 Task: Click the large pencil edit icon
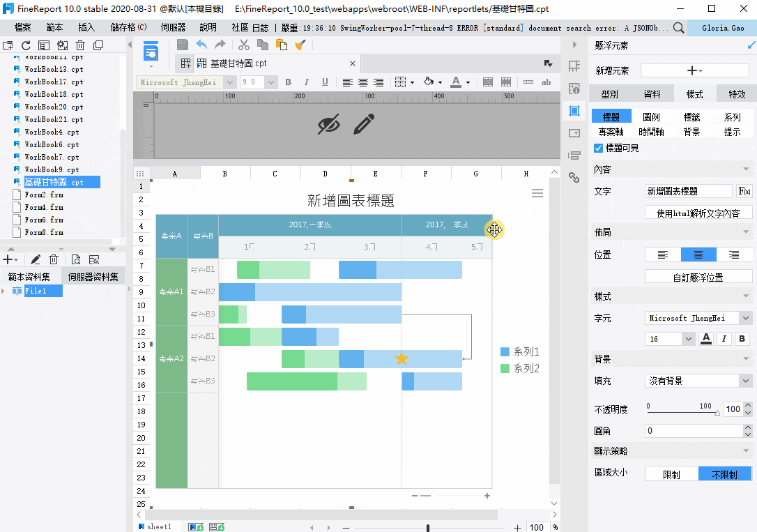[364, 124]
